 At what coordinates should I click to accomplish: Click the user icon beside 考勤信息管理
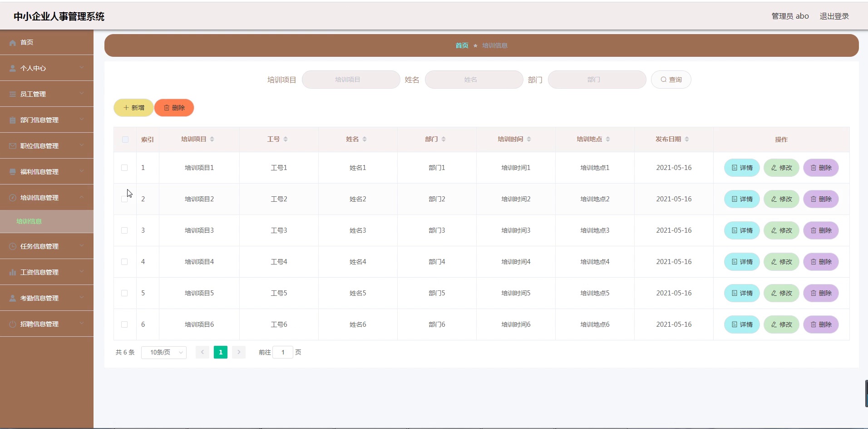point(13,299)
